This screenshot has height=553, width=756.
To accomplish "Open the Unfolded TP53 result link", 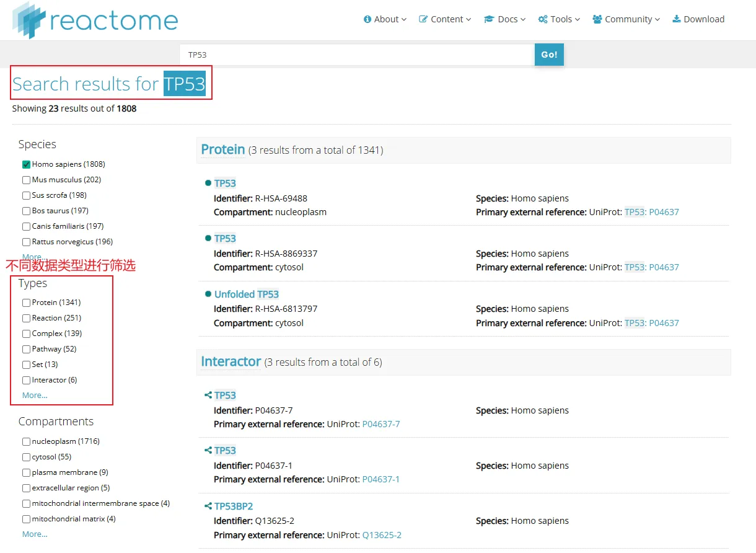I will click(246, 294).
